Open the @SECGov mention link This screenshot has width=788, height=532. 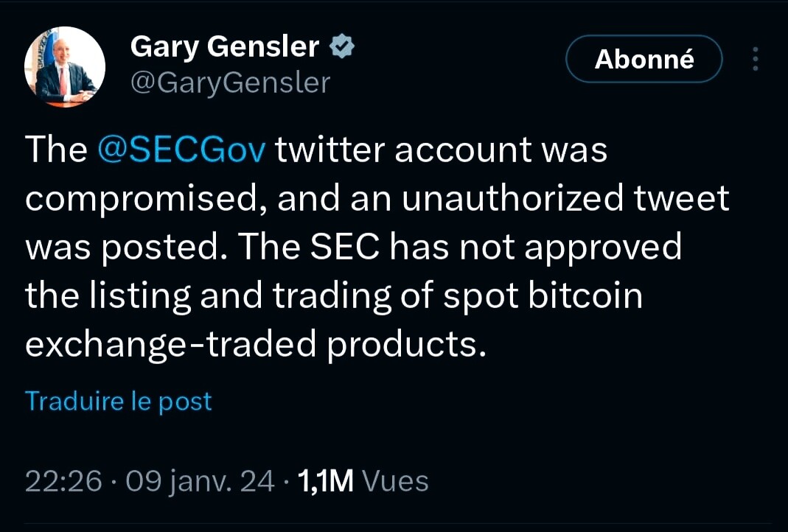pos(181,150)
